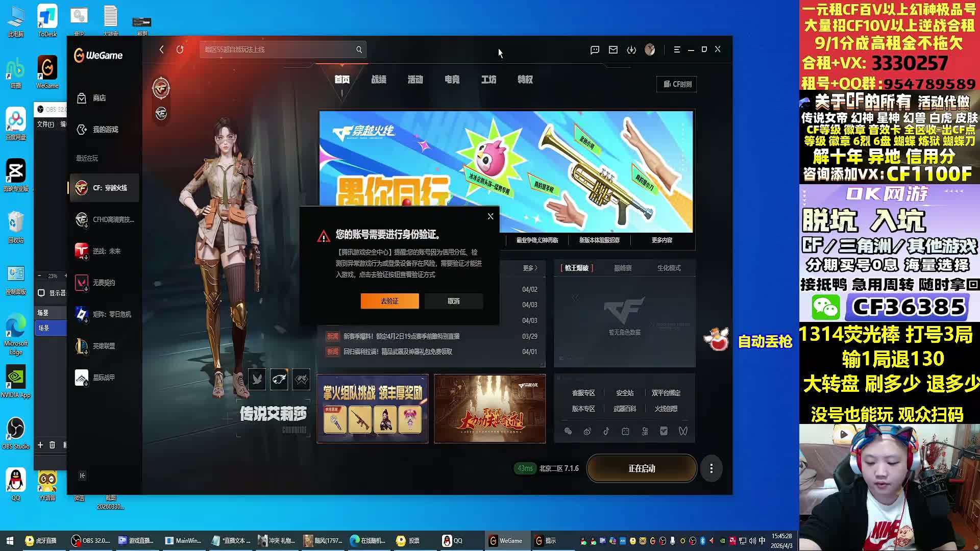Screen dimensions: 980x551
Task: Open the three-dot game options menu
Action: pyautogui.click(x=711, y=468)
